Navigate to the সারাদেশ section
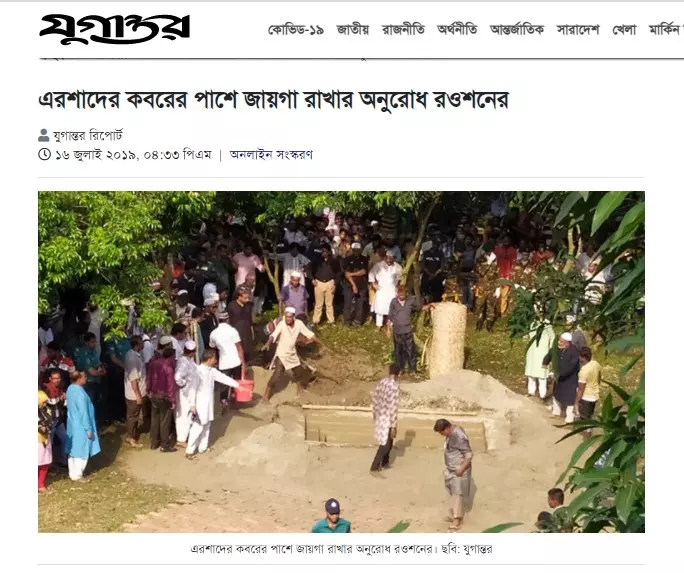This screenshot has width=684, height=573. click(578, 29)
